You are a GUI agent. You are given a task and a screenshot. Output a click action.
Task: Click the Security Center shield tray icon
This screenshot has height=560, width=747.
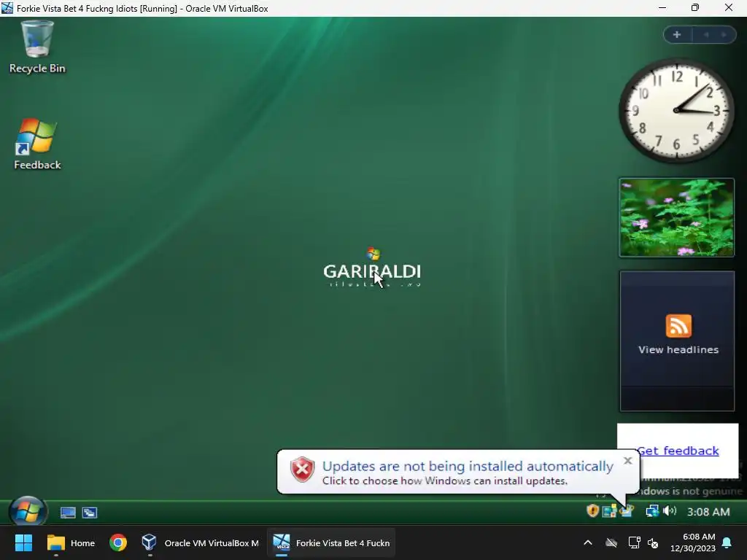tap(592, 511)
